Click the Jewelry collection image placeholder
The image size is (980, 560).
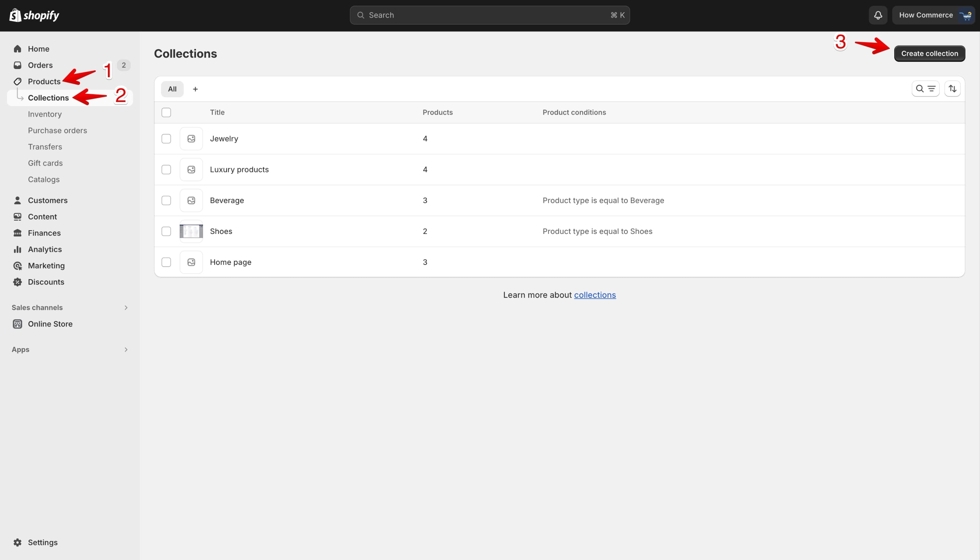191,139
